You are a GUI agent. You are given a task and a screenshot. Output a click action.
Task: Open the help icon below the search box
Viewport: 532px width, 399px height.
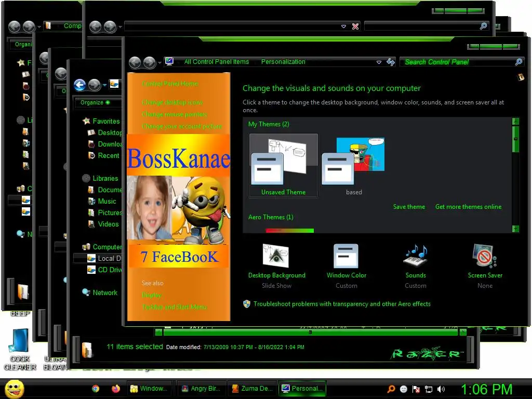pyautogui.click(x=521, y=77)
